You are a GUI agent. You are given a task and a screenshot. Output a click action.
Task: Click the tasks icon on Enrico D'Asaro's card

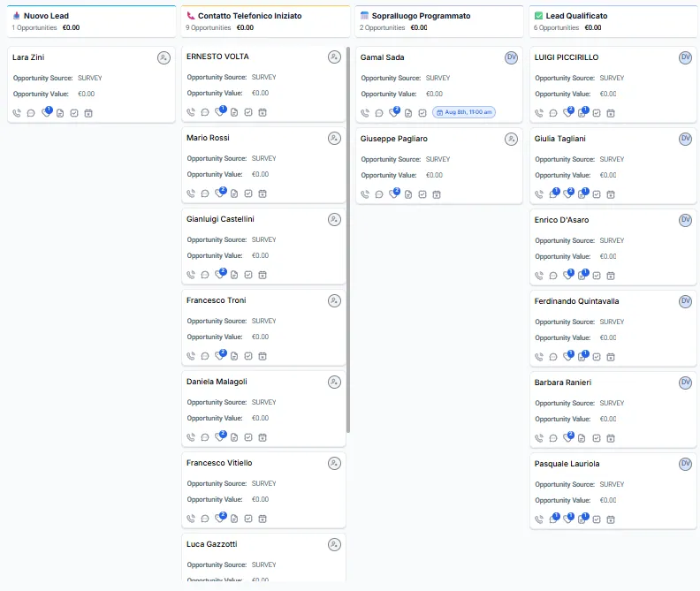coord(597,276)
